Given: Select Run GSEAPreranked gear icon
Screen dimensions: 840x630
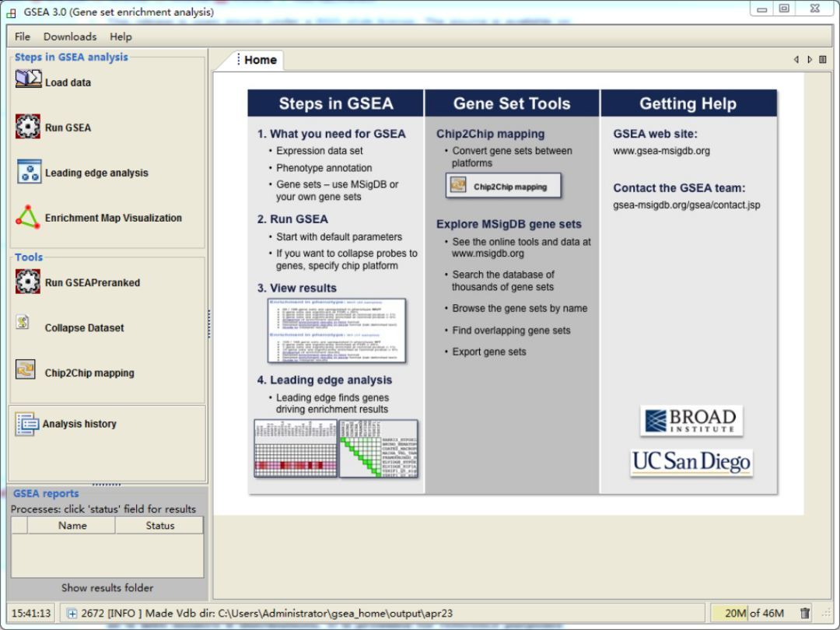Looking at the screenshot, I should pyautogui.click(x=28, y=282).
